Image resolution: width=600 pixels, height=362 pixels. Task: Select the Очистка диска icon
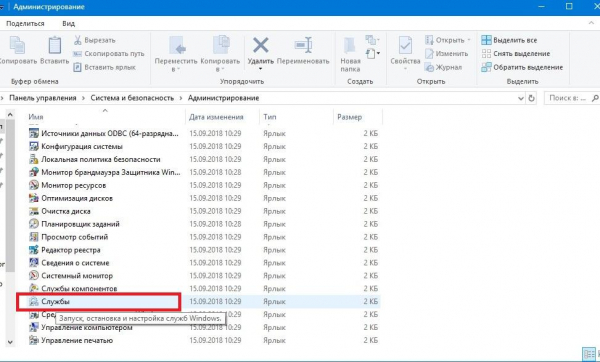34,211
